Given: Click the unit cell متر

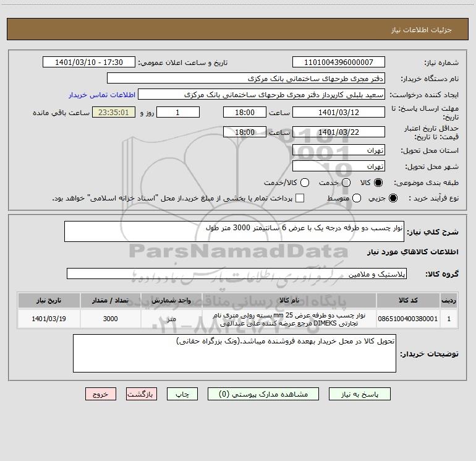Looking at the screenshot, I should click(171, 319).
